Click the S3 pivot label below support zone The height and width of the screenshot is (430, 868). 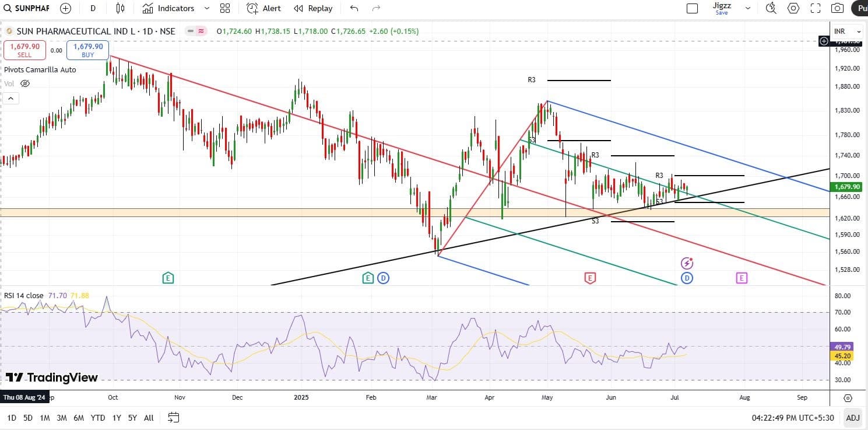[595, 221]
